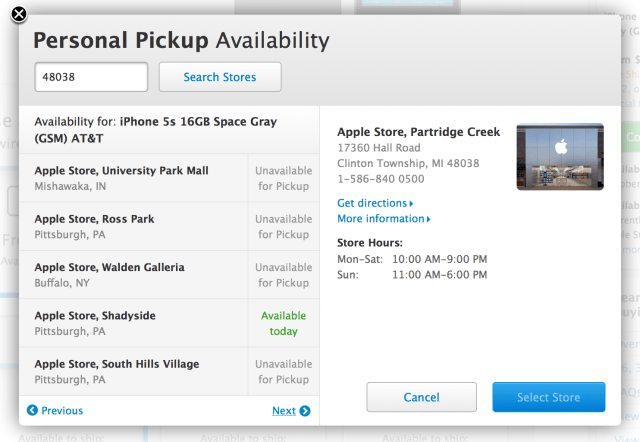Click the arrow beside Get directions
The image size is (640, 442).
pyautogui.click(x=411, y=203)
